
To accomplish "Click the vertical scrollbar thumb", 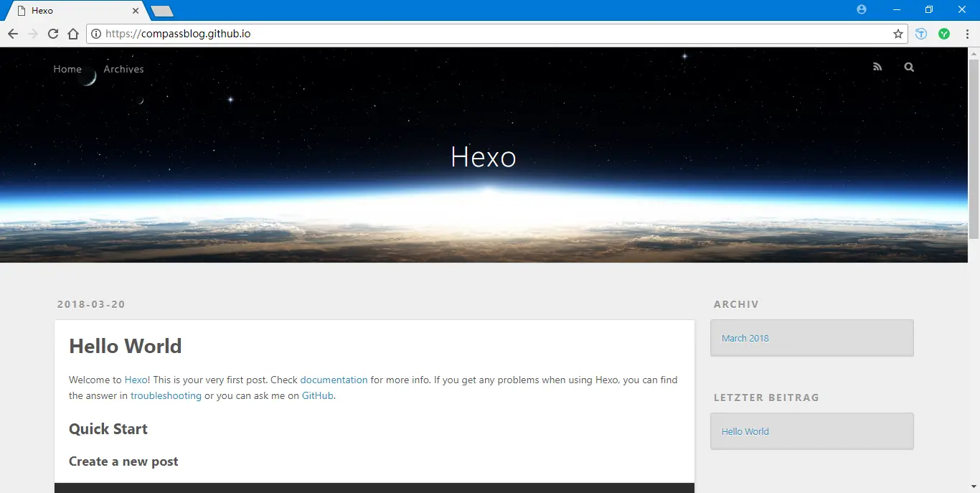I will click(x=974, y=148).
